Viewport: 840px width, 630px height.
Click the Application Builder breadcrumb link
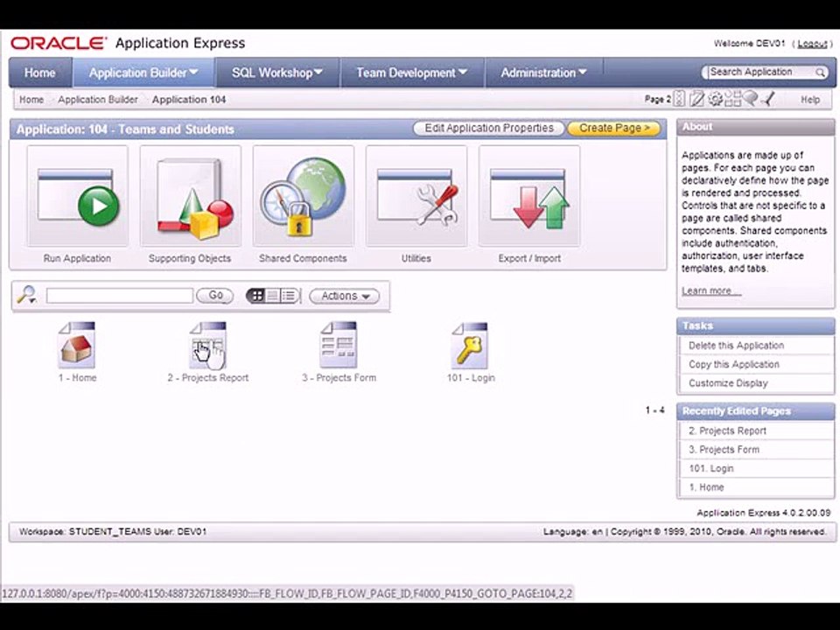tap(98, 100)
